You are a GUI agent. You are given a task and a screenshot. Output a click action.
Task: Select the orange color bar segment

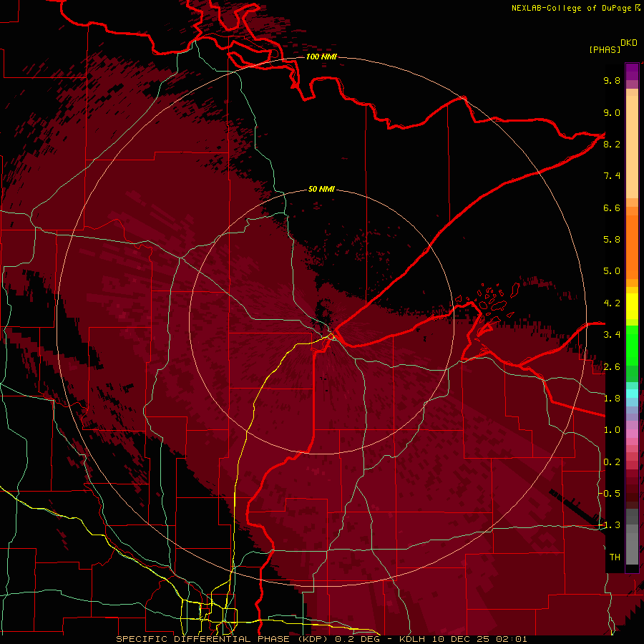(x=632, y=248)
